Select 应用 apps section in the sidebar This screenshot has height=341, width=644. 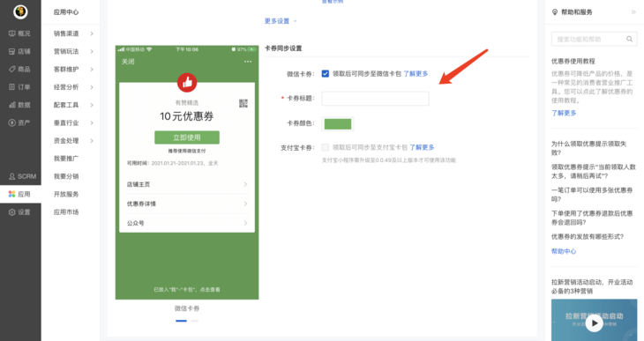click(x=20, y=194)
